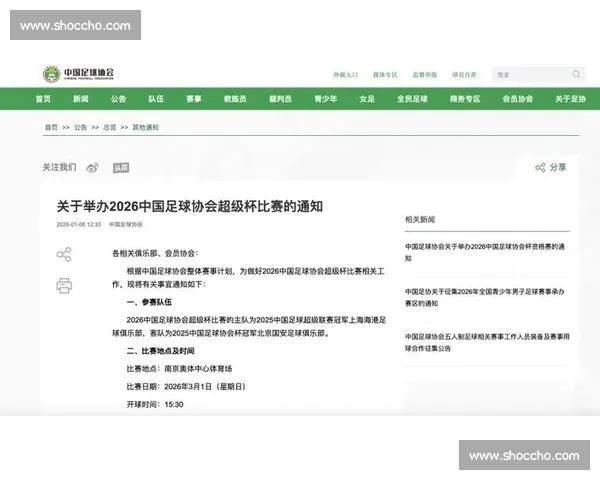The image size is (600, 480).
Task: Open related news about 全国青少年男子足球赛事承办赛区
Action: pyautogui.click(x=485, y=297)
